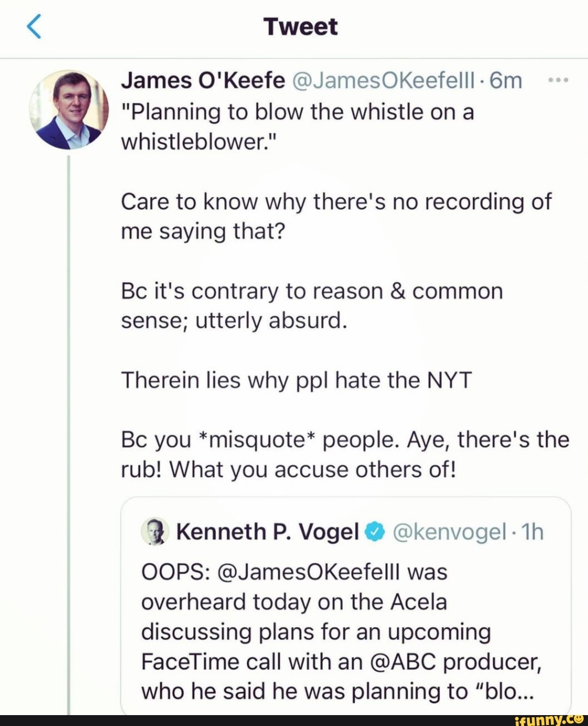
Task: Click the 6m tweet timestamp
Action: pos(506,81)
